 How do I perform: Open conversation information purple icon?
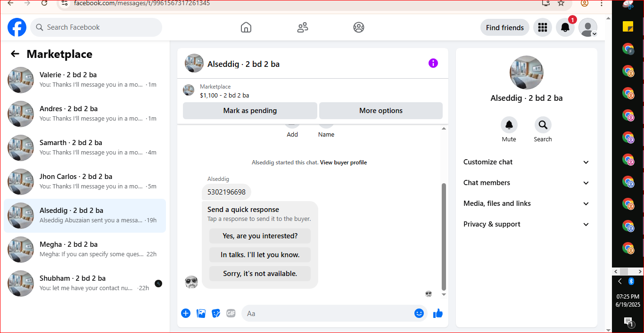pyautogui.click(x=433, y=63)
